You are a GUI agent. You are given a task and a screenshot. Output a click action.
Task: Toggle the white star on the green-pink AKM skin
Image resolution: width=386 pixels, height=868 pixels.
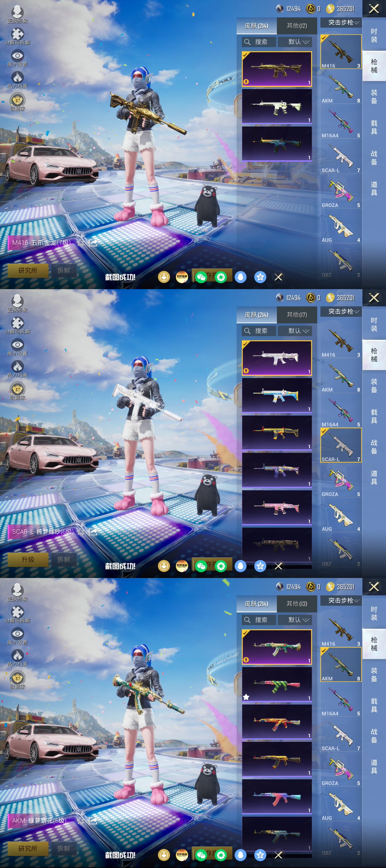pos(246,697)
